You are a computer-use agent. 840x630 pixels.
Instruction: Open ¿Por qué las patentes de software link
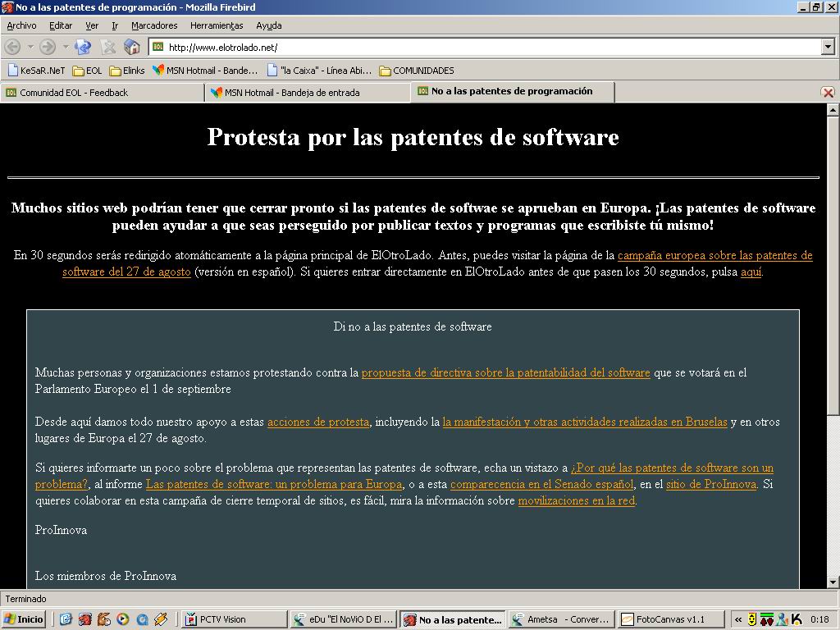coord(673,468)
